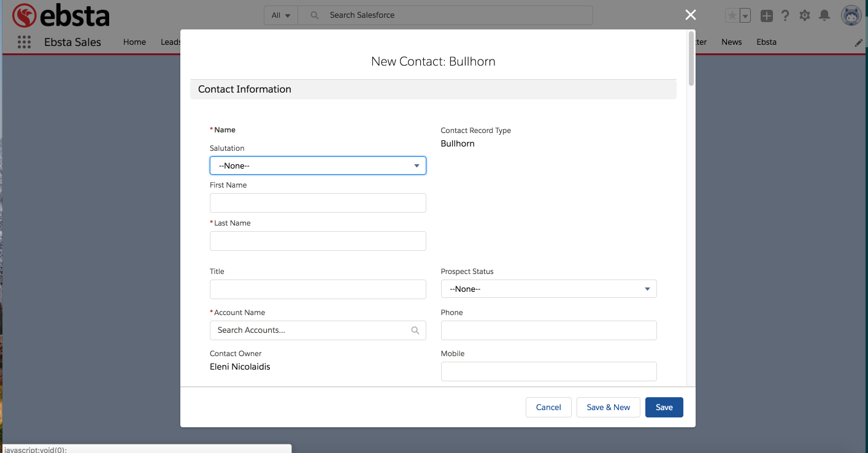Focus the Last Name input field
Image resolution: width=868 pixels, height=453 pixels.
click(318, 241)
